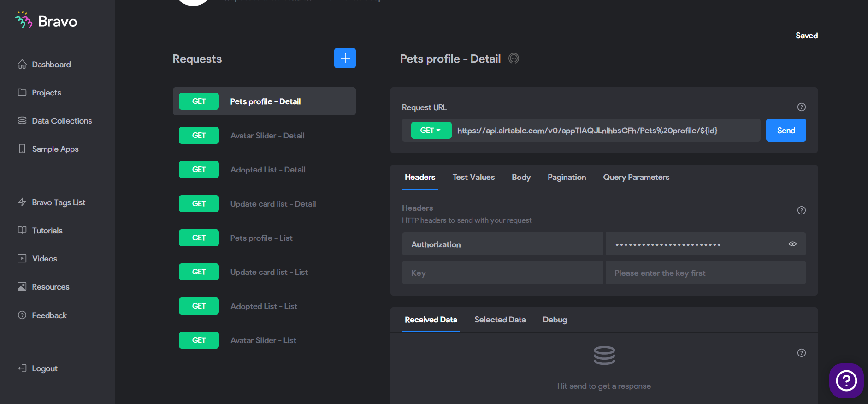Viewport: 868px width, 404px height.
Task: Add a new request with plus button
Action: (x=345, y=58)
